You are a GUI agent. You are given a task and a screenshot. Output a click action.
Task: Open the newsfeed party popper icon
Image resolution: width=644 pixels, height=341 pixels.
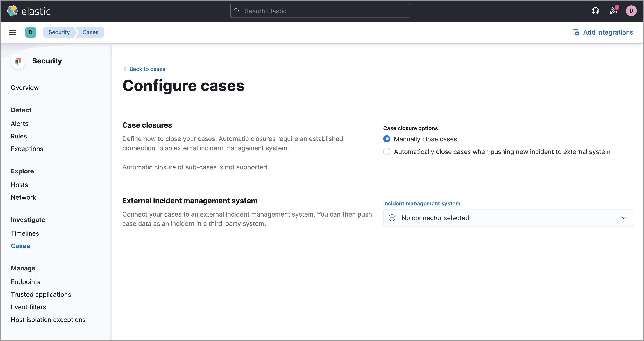(613, 11)
